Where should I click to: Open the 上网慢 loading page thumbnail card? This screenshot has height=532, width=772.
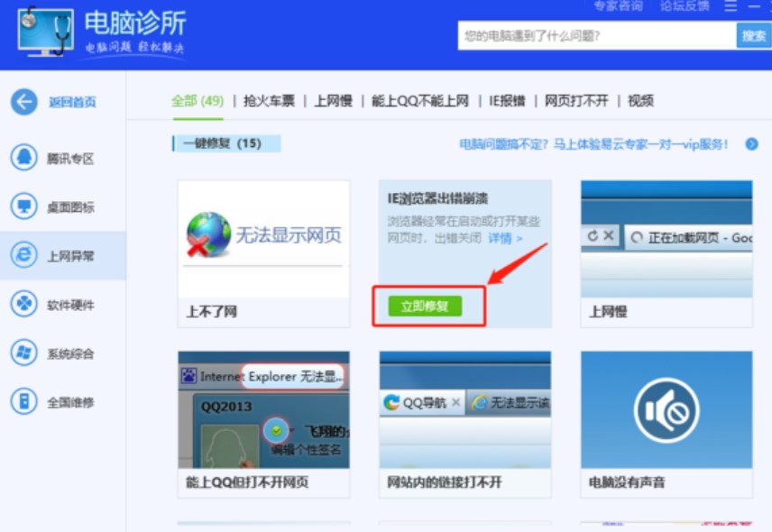[x=666, y=239]
